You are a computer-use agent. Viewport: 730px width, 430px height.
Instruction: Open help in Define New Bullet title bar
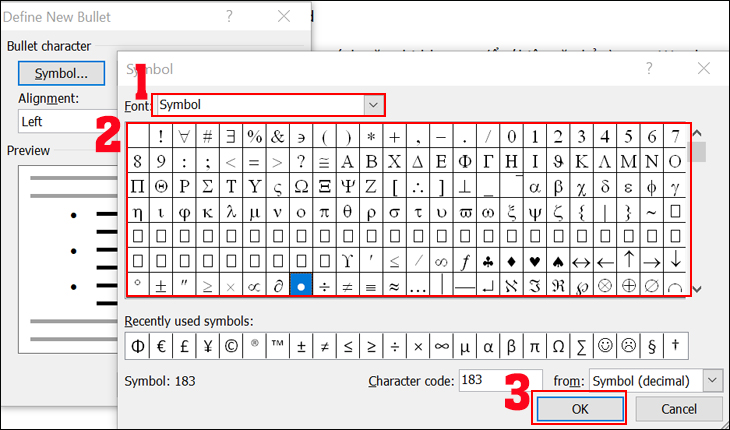[229, 17]
